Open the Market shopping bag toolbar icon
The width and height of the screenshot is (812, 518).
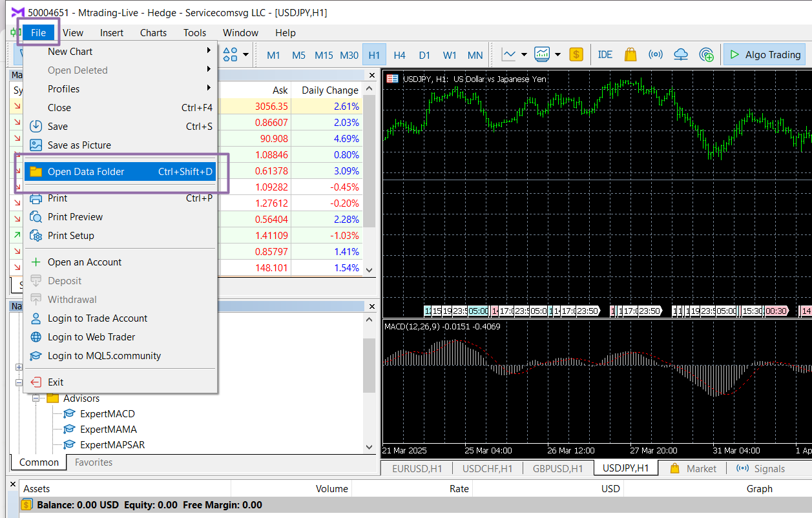630,54
